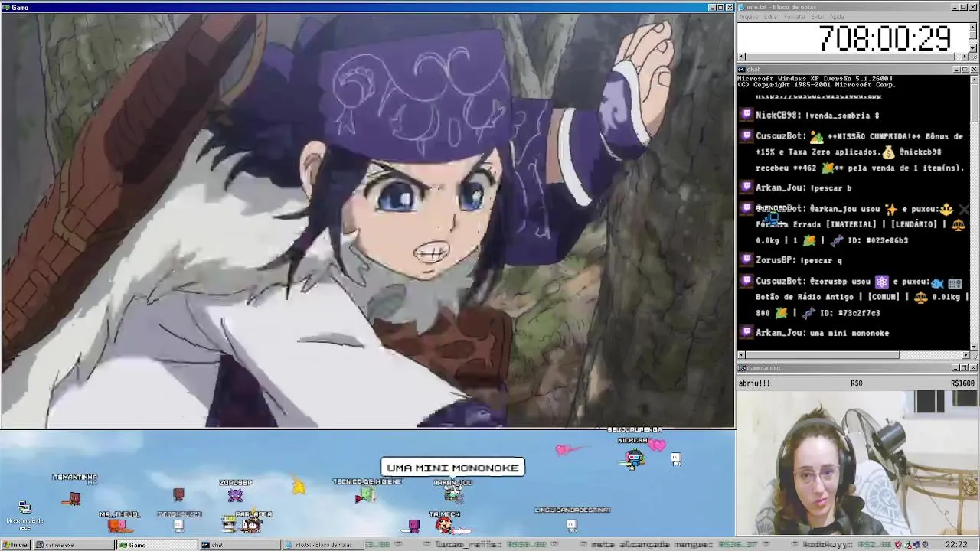Viewport: 980px width, 551px height.
Task: Open Meus locais de rede desktop icon
Action: click(x=24, y=514)
